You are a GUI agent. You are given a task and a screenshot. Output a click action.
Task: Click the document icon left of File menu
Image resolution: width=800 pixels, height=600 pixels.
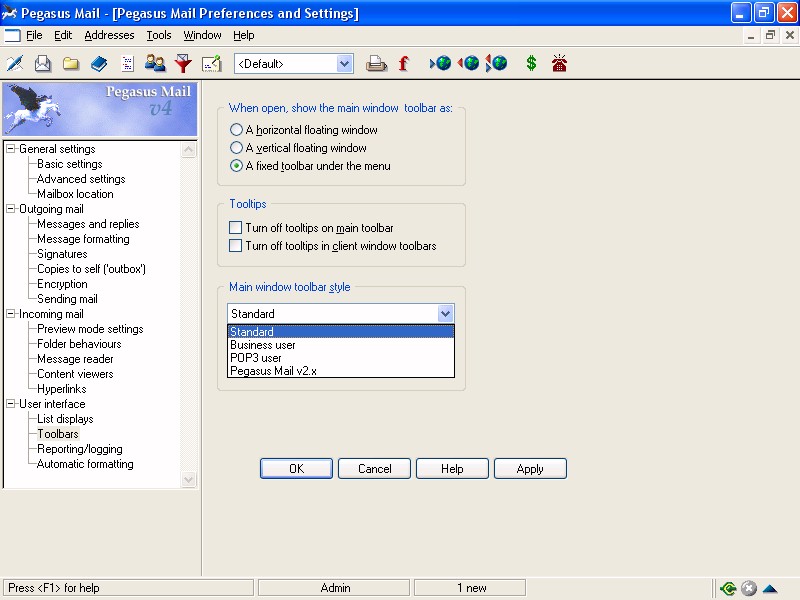point(12,35)
